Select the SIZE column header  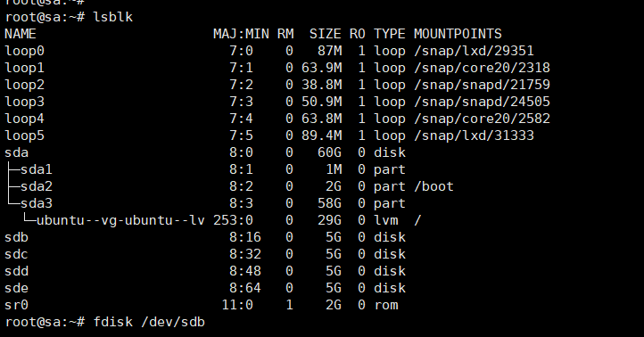coord(326,34)
